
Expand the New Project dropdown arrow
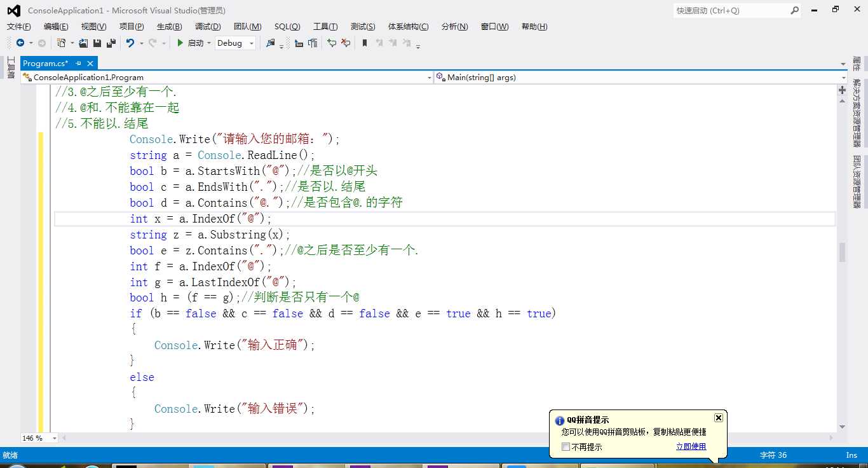pos(72,43)
